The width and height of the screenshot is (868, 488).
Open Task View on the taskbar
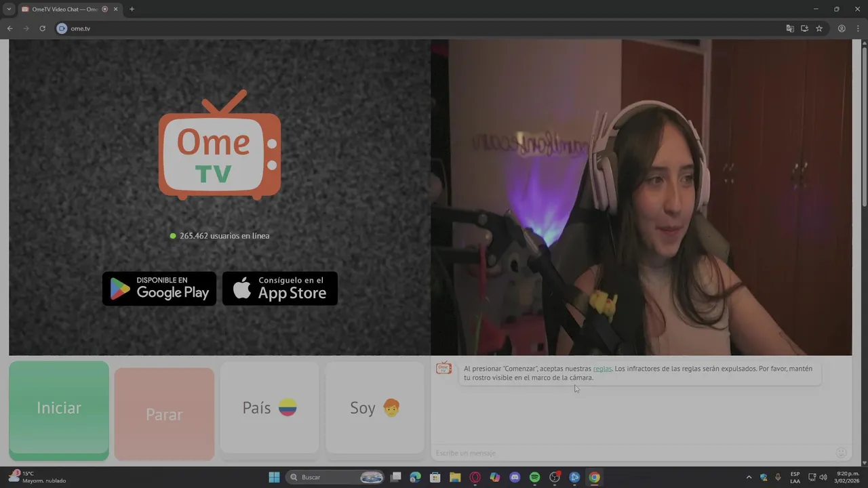click(396, 477)
